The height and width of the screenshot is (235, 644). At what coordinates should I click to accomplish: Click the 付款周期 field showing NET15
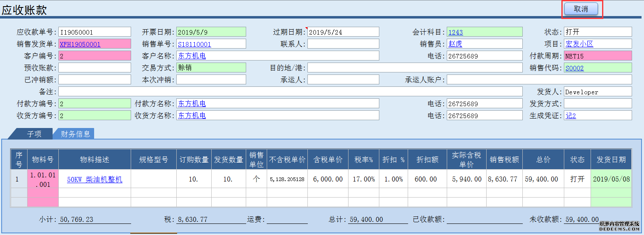597,56
